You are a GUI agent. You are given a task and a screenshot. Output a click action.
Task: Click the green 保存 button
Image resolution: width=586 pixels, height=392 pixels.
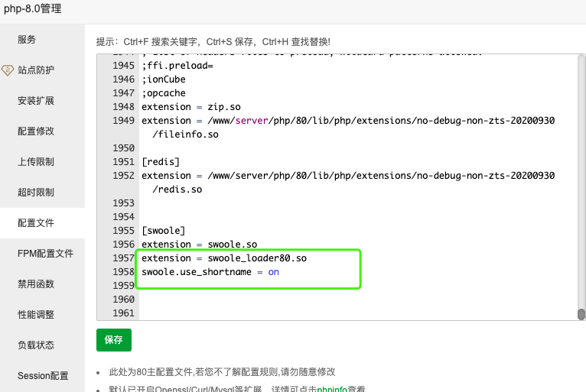(x=114, y=340)
